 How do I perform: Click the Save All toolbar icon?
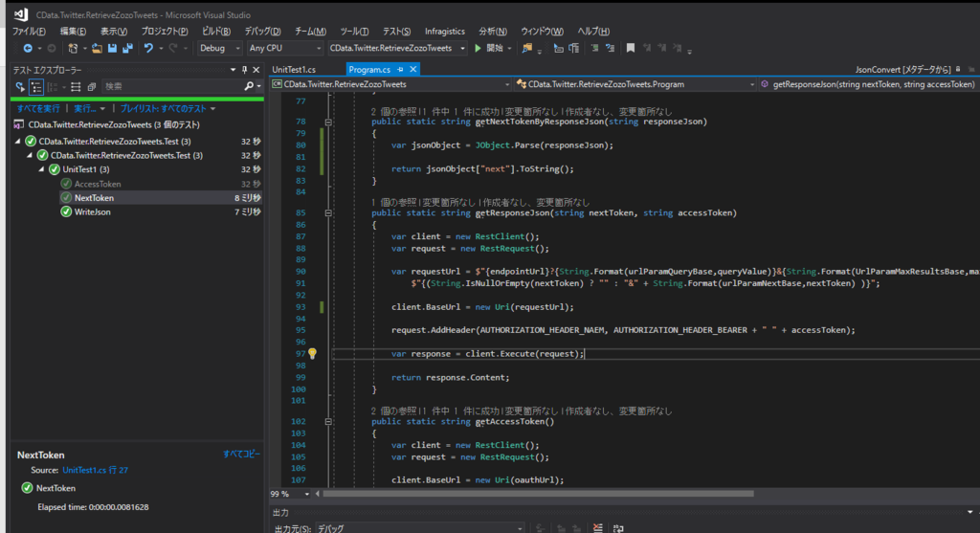[x=126, y=48]
